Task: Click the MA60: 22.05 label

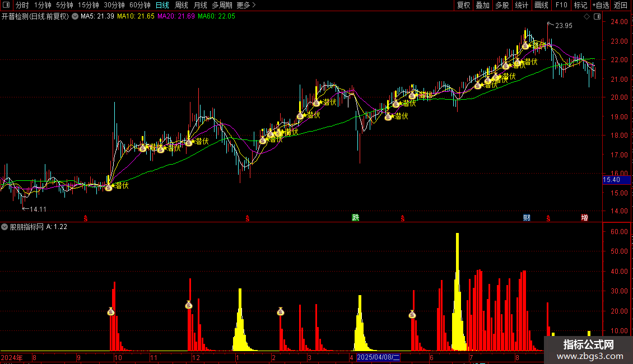Action: [216, 16]
